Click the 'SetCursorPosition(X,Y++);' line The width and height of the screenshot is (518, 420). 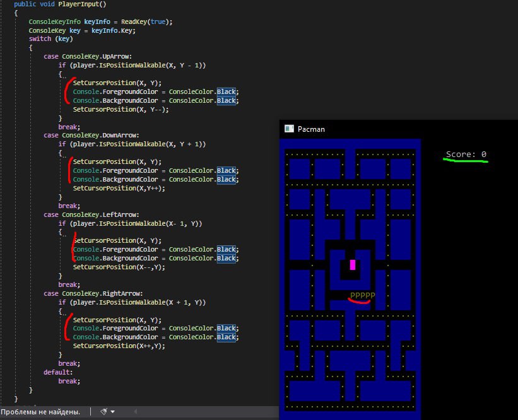tap(119, 188)
